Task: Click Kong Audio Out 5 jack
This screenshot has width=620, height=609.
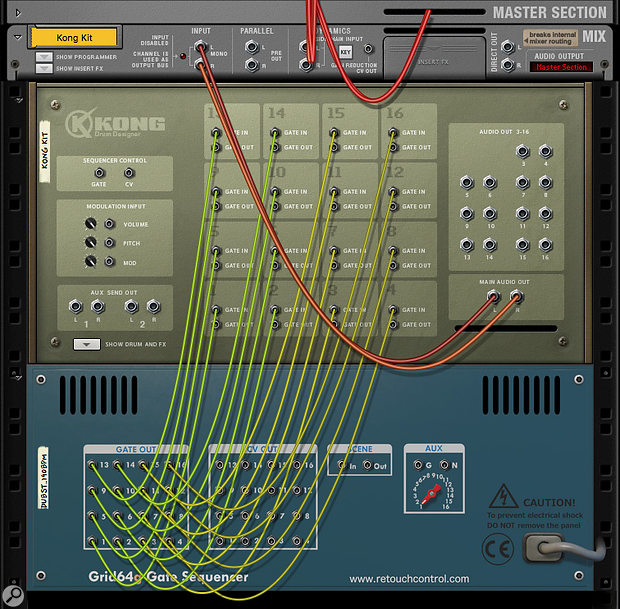Action: [x=467, y=182]
